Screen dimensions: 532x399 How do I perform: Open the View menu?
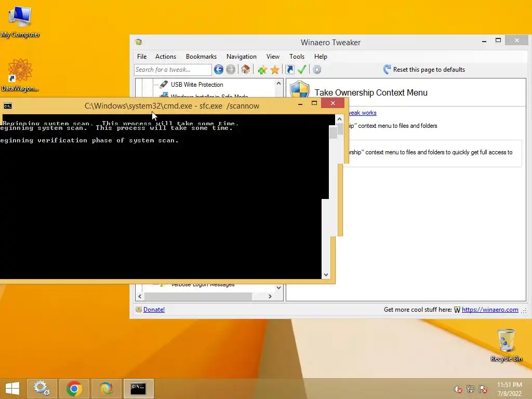click(x=273, y=57)
